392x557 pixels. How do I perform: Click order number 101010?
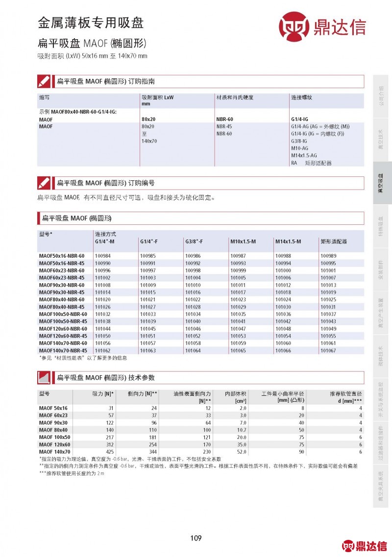coord(193,285)
